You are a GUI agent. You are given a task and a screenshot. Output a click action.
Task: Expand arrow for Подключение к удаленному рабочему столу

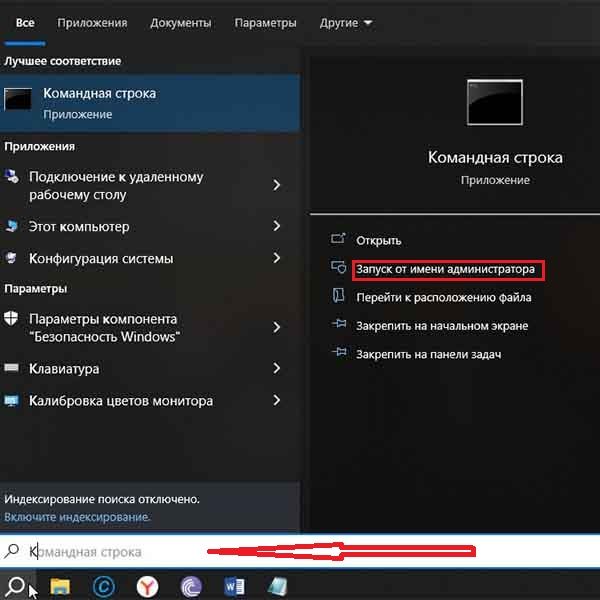(276, 185)
